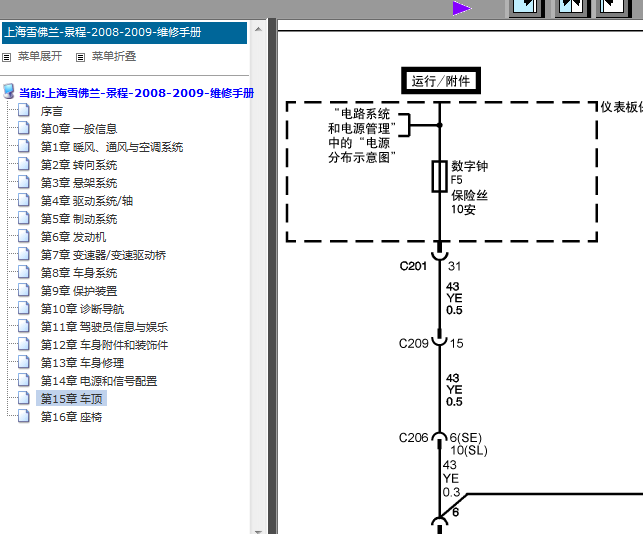Click the page icon beside 第7章
The width and height of the screenshot is (643, 534).
24,254
